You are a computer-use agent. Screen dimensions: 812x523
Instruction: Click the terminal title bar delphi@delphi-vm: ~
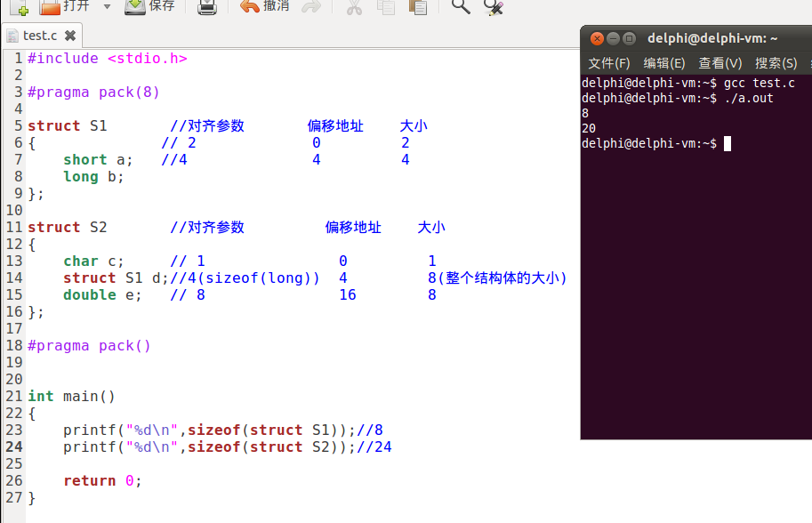click(x=712, y=38)
